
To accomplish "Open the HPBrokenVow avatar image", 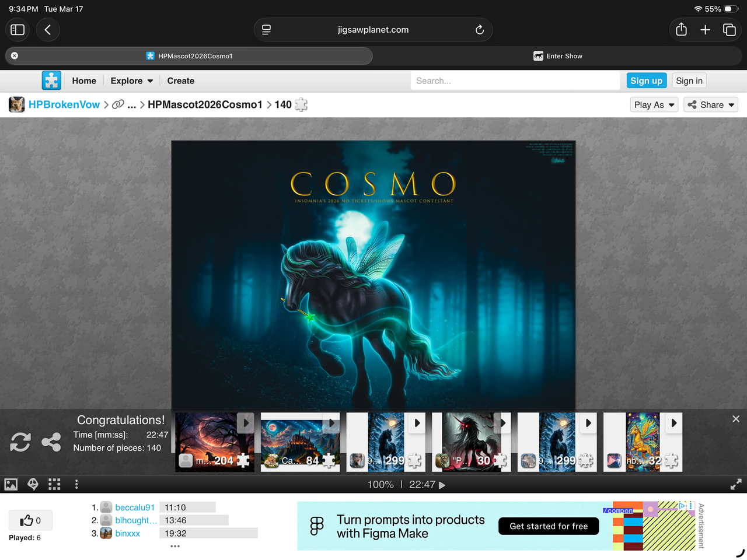I will 17,104.
